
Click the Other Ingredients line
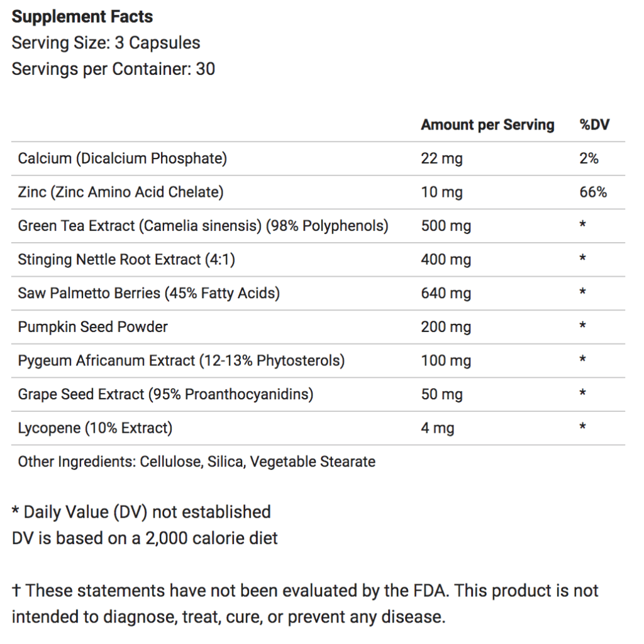(196, 462)
